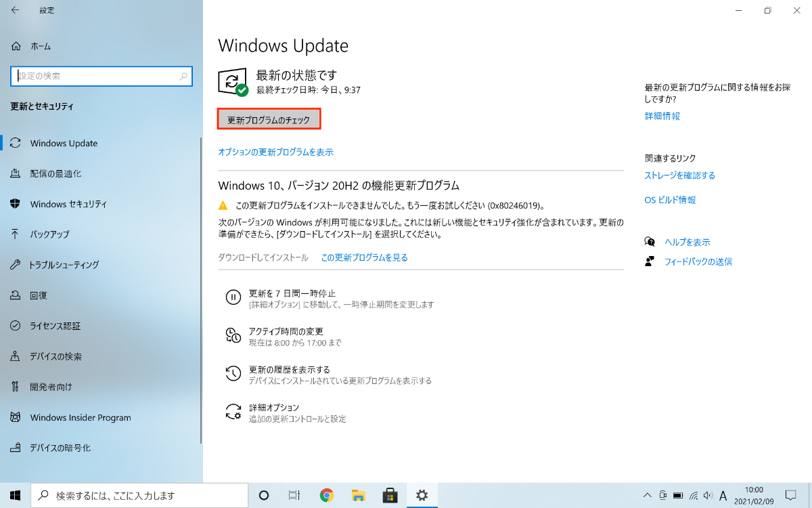
Task: Click the IME 'A' input indicator
Action: click(x=723, y=495)
